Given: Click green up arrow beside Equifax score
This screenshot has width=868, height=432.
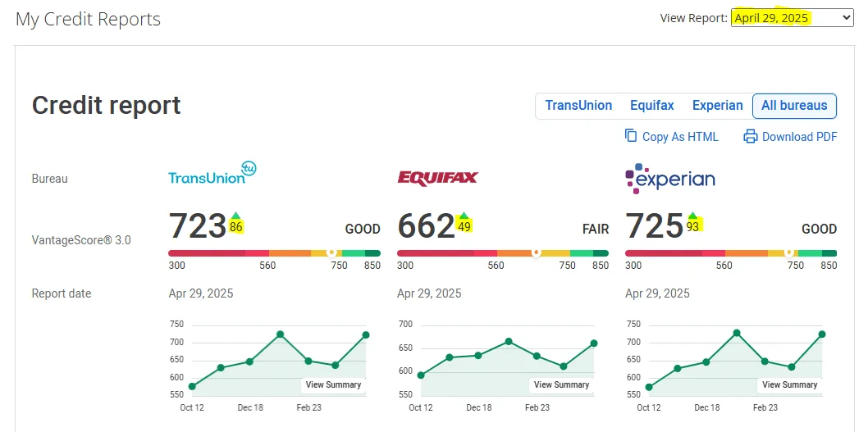Looking at the screenshot, I should coord(464,216).
